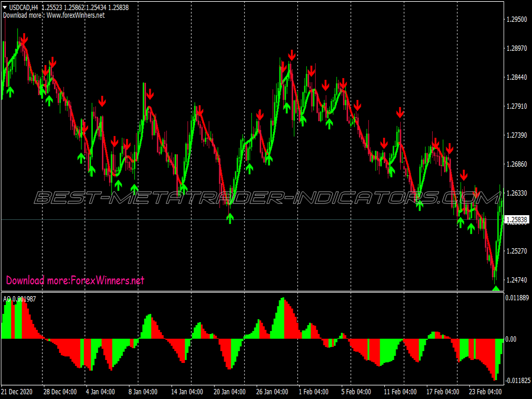Viewport: 532px width, 399px height.
Task: Click price level 1.27390 on the axis
Action: (517, 135)
